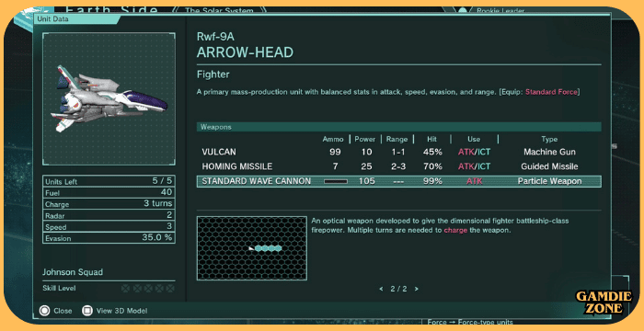Click Homing Missile's ammo value 7
644x331 pixels.
tap(335, 166)
